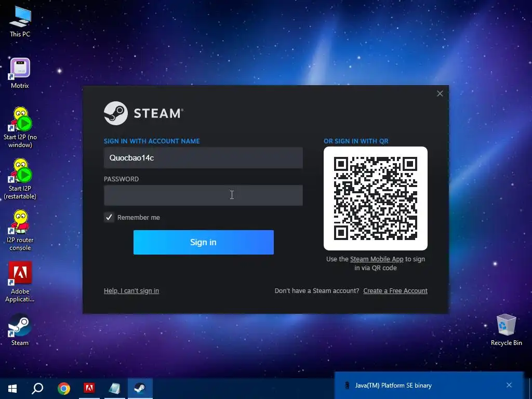Click the Steam logo in dialog
Viewport: 532px width, 399px height.
pos(144,113)
